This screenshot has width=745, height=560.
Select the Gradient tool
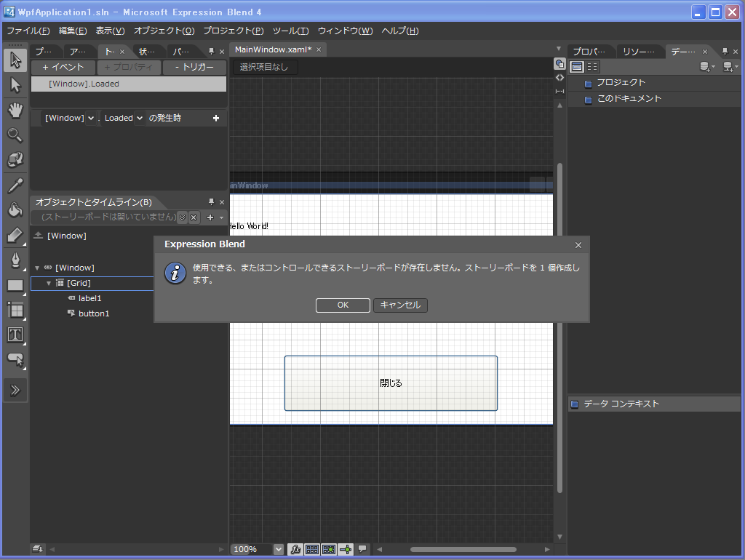click(15, 235)
